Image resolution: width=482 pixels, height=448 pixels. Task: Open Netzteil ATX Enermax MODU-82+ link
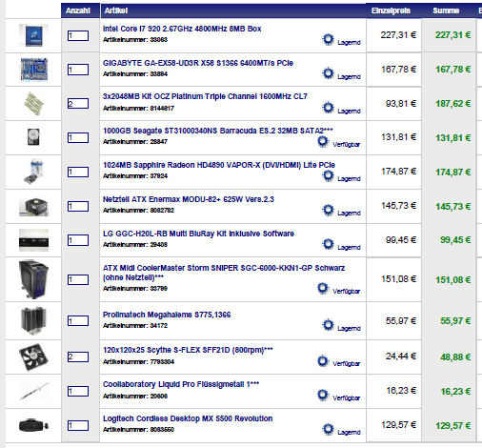coord(189,199)
